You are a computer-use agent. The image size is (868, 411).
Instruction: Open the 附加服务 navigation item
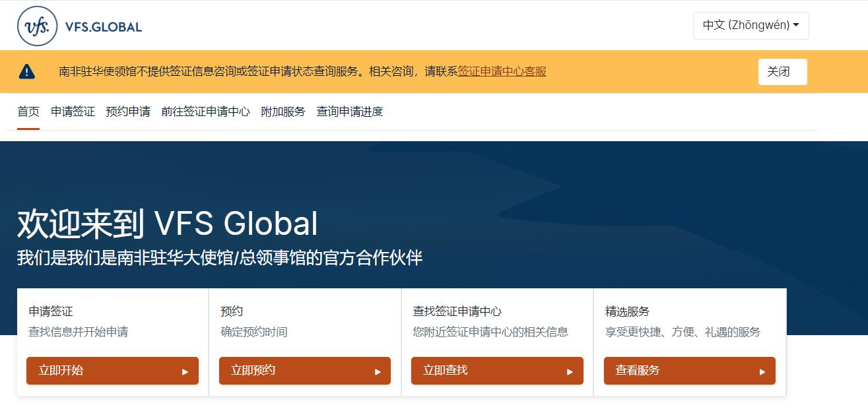(283, 111)
